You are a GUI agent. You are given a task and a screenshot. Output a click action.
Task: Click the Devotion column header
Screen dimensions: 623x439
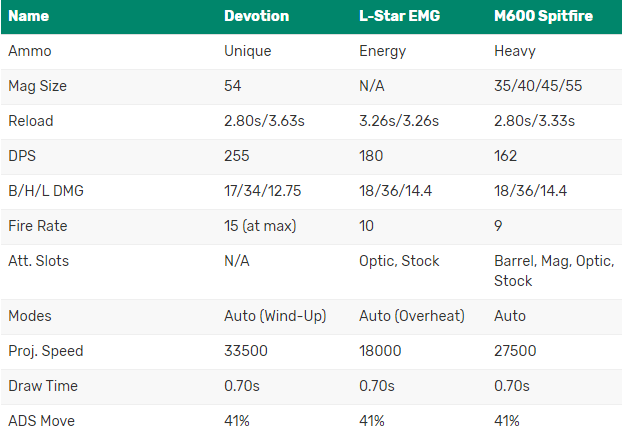click(x=256, y=16)
